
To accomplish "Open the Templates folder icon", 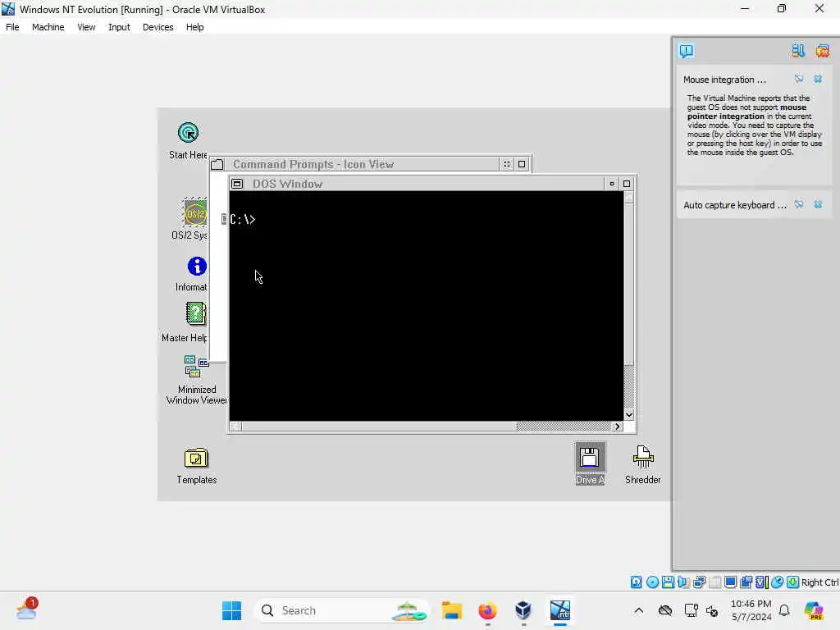I will point(197,466).
